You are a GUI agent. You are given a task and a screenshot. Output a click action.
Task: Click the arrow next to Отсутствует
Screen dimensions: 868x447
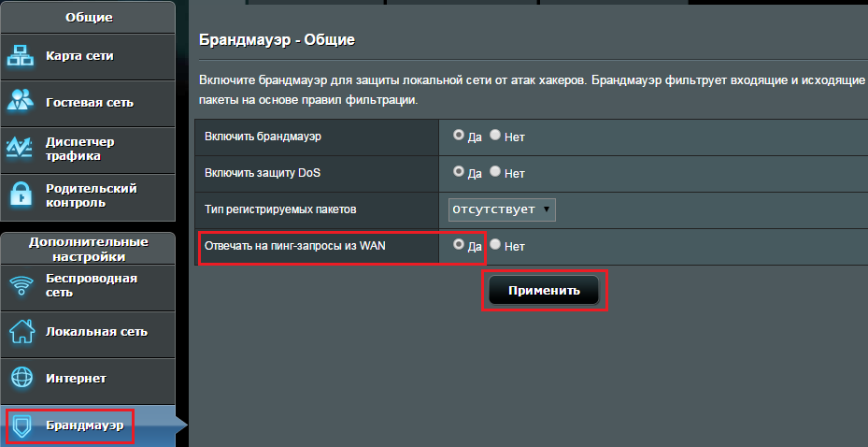(x=547, y=209)
